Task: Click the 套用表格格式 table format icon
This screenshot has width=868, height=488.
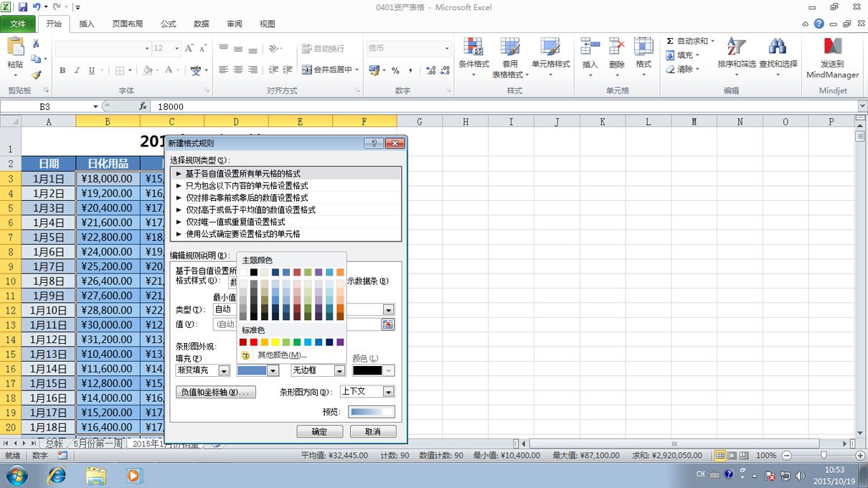Action: coord(510,47)
